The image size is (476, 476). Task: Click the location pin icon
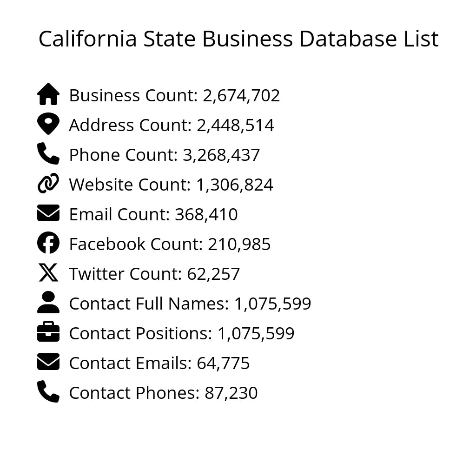click(x=48, y=124)
